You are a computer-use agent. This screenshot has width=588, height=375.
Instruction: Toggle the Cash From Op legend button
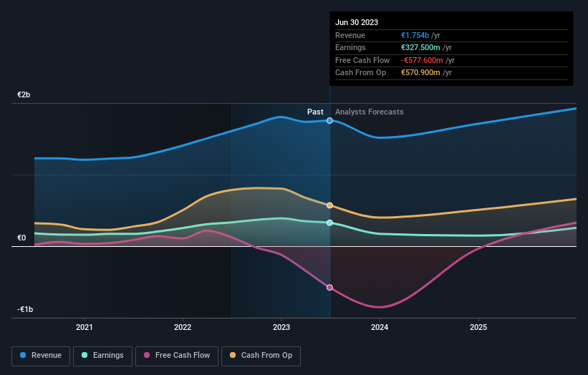click(261, 356)
